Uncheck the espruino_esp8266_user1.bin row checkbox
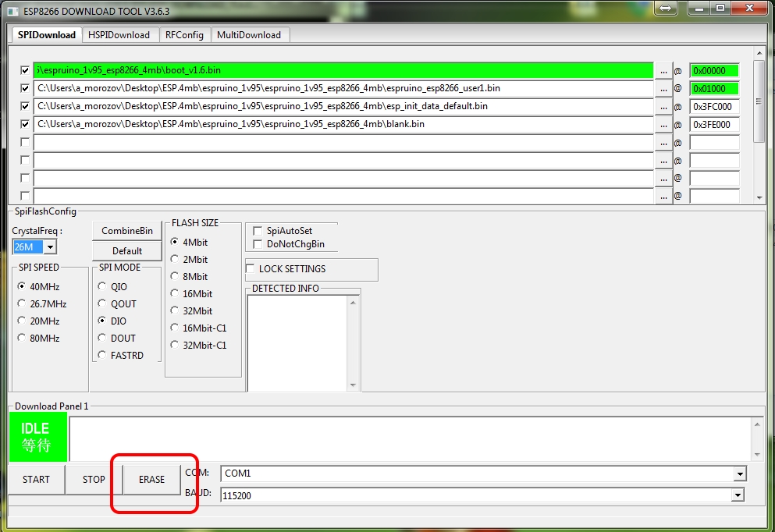The image size is (775, 532). click(25, 88)
